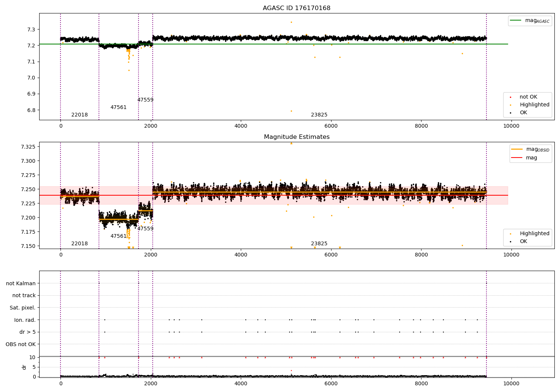Click the mag AGASC legend label
The width and height of the screenshot is (560, 392).
(537, 21)
